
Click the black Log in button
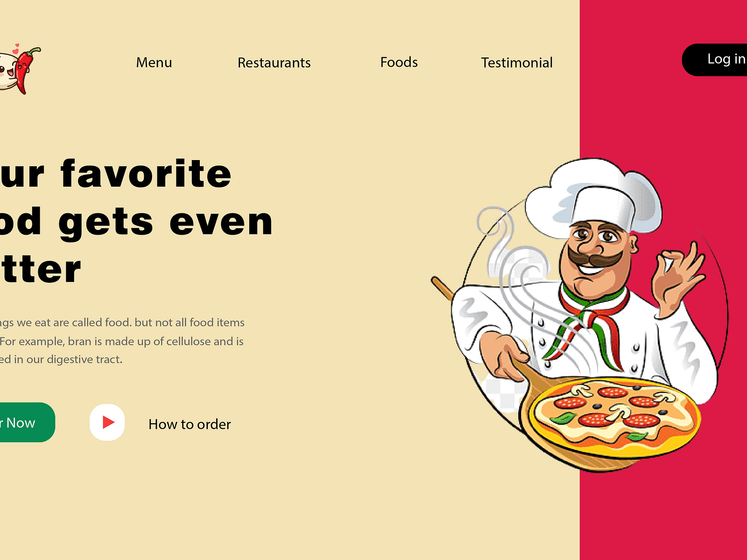[x=714, y=60]
